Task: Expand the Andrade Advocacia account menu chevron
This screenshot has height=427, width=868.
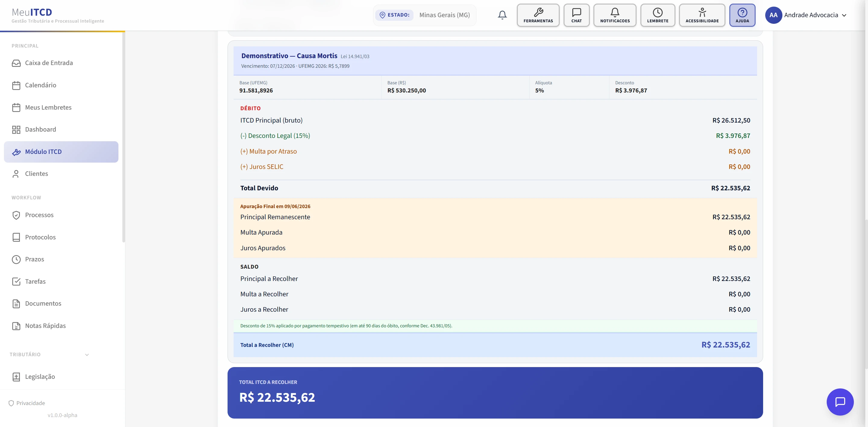Action: point(844,15)
